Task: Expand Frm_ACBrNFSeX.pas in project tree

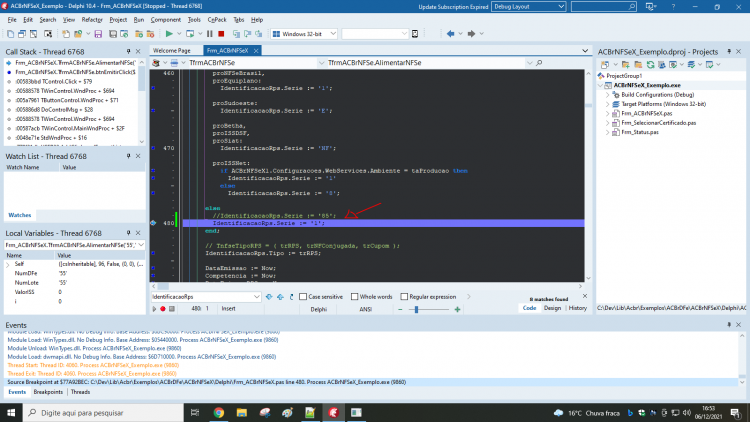Action: pyautogui.click(x=608, y=113)
